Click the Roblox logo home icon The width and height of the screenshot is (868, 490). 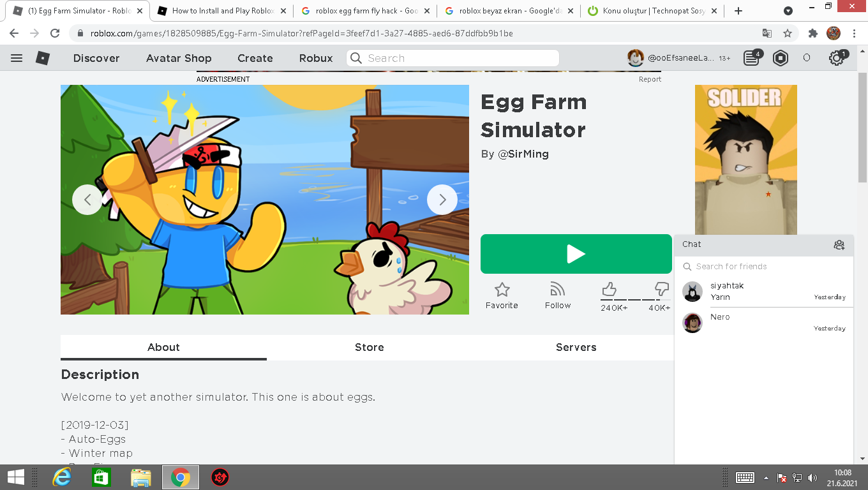(42, 58)
